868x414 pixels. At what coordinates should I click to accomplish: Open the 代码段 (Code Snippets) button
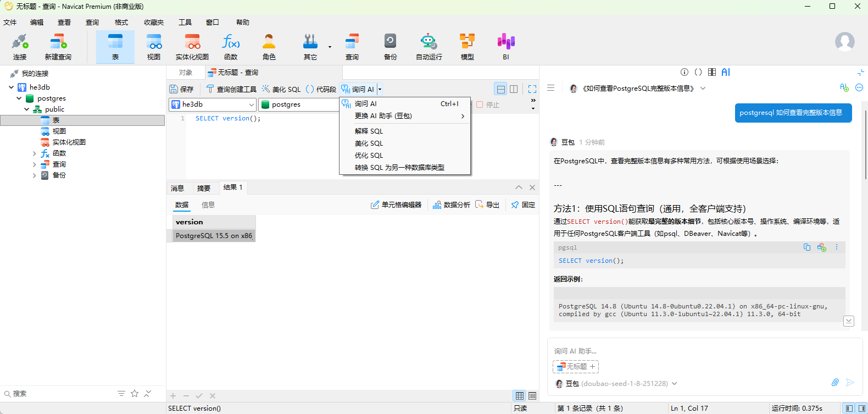321,89
